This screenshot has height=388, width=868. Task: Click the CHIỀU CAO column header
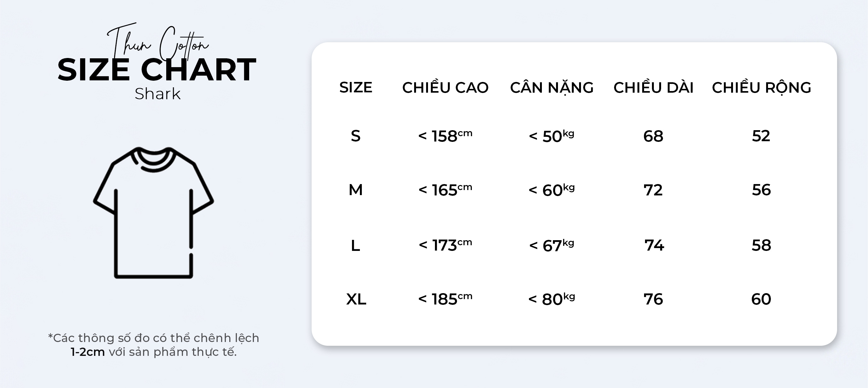click(445, 88)
